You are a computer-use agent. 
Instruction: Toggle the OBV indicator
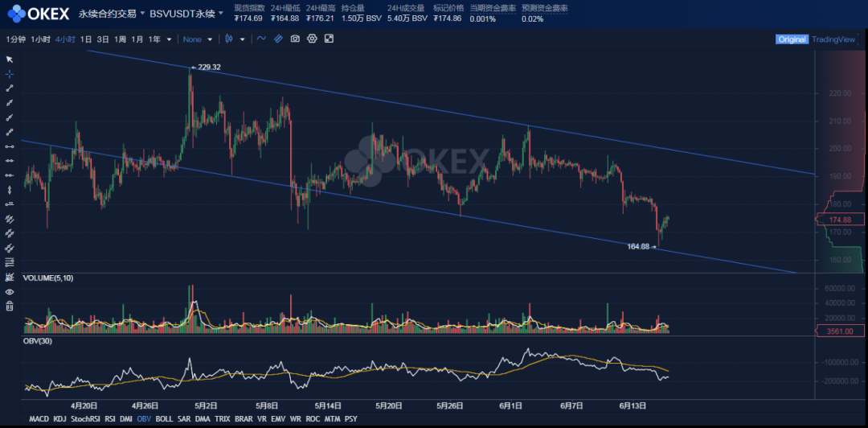point(144,419)
